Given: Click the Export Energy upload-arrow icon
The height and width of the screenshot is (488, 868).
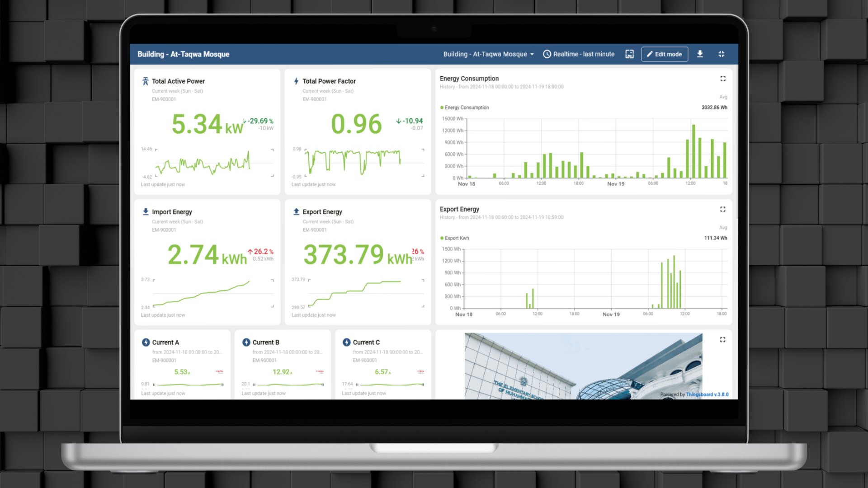Looking at the screenshot, I should tap(296, 211).
